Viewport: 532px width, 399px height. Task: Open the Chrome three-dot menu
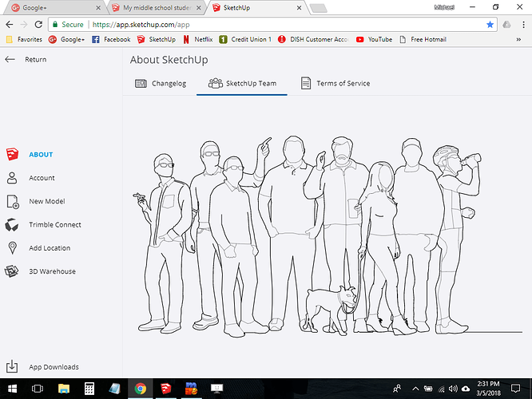pos(523,25)
